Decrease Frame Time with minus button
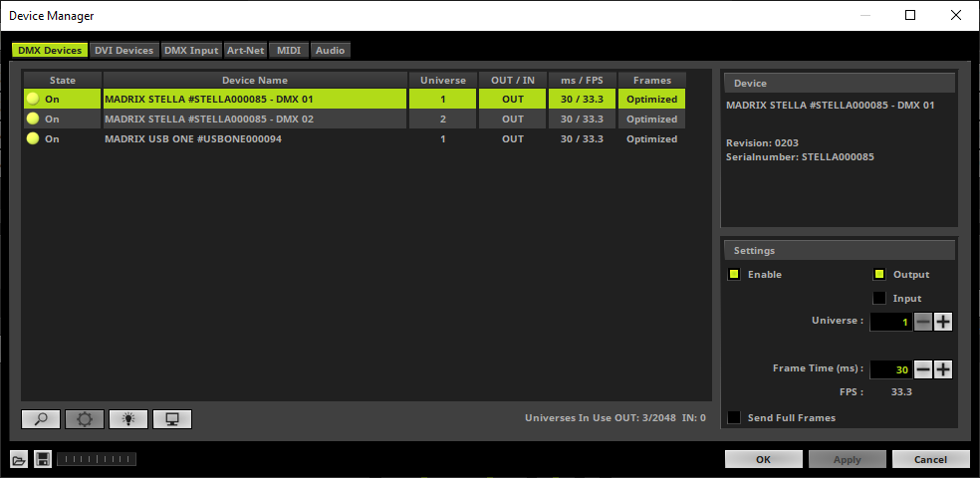980x478 pixels. [x=923, y=369]
